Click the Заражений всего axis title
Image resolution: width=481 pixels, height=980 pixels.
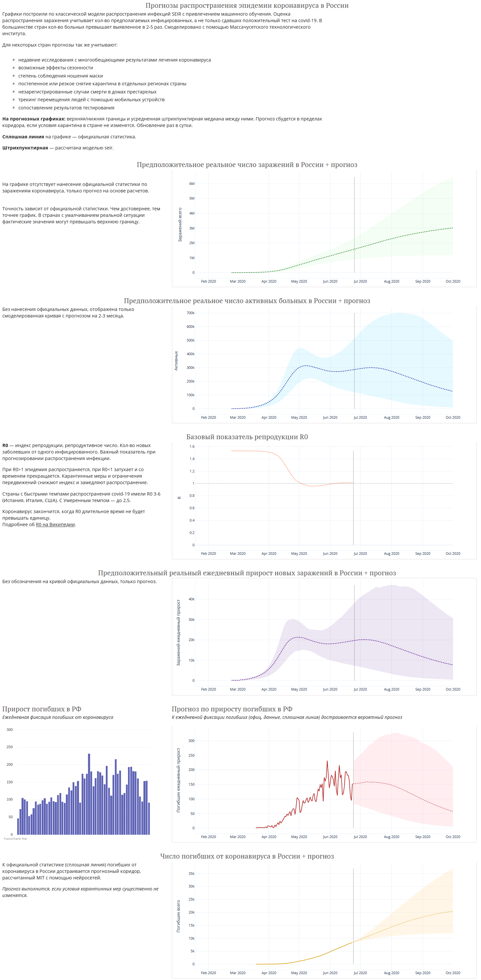[180, 225]
